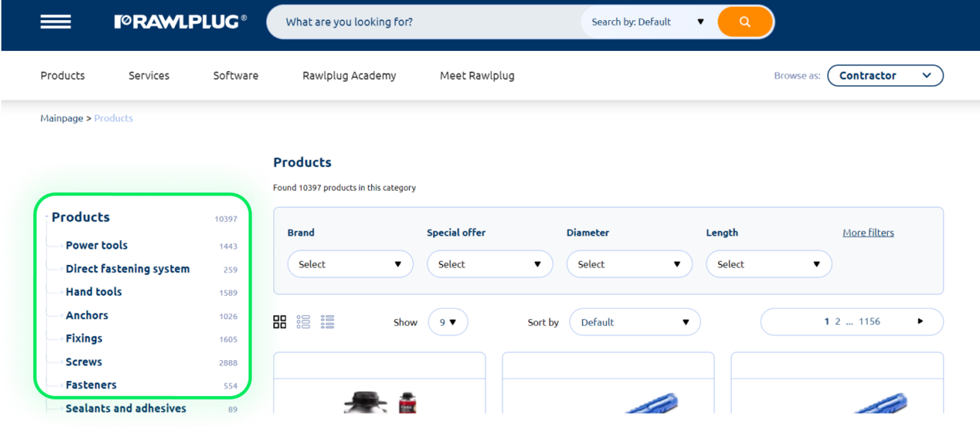Click the Products breadcrumb link
980x432 pixels.
(114, 118)
